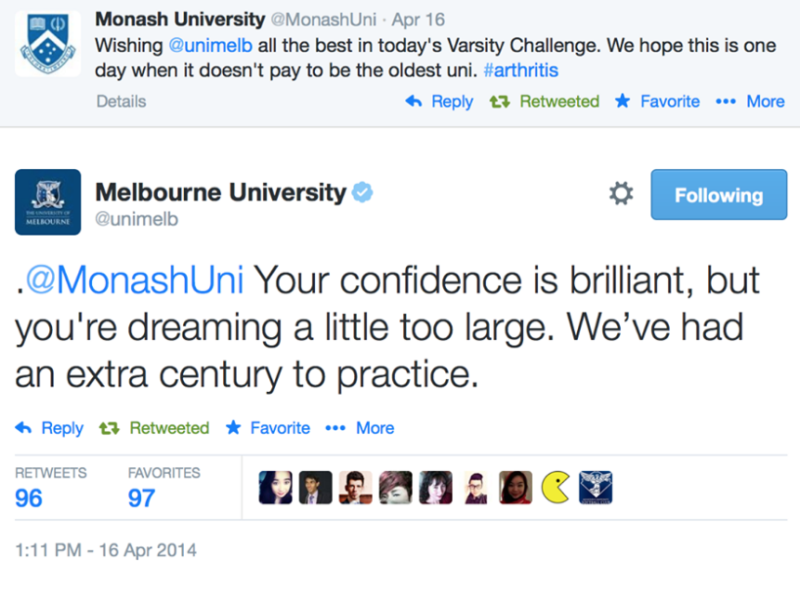The image size is (800, 600).
Task: Click the Pac-Man user avatar
Action: click(556, 487)
